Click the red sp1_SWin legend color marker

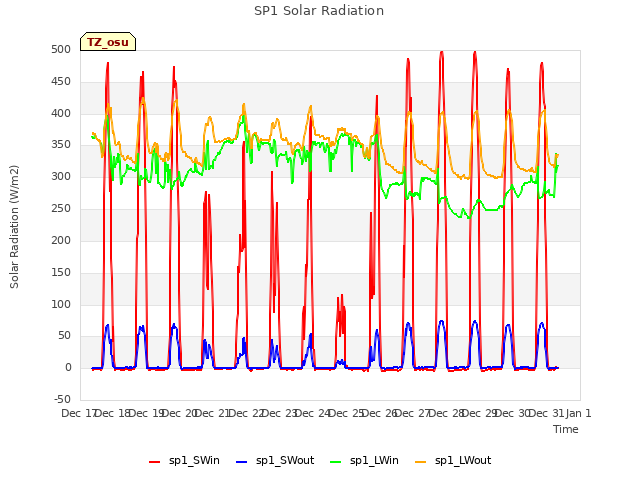pos(155,462)
